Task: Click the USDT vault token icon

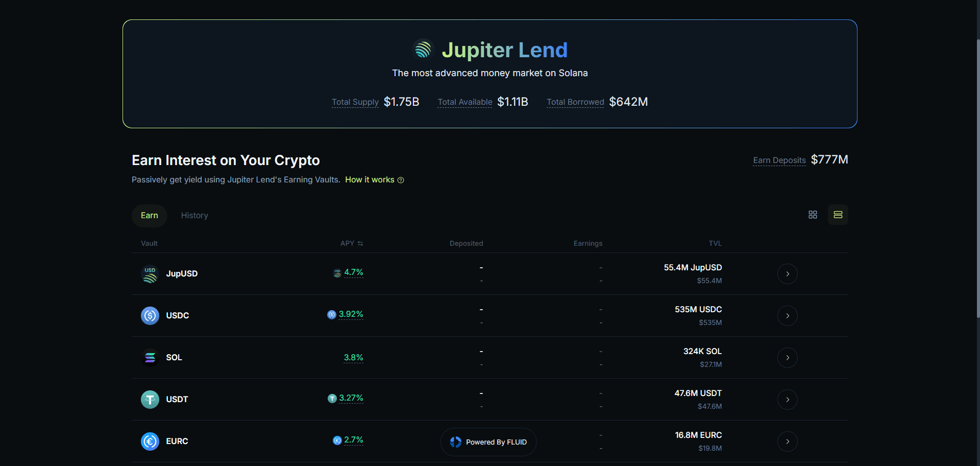Action: click(150, 400)
